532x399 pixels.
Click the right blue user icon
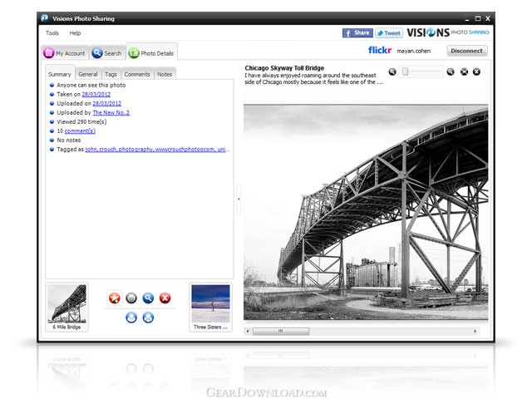148,317
